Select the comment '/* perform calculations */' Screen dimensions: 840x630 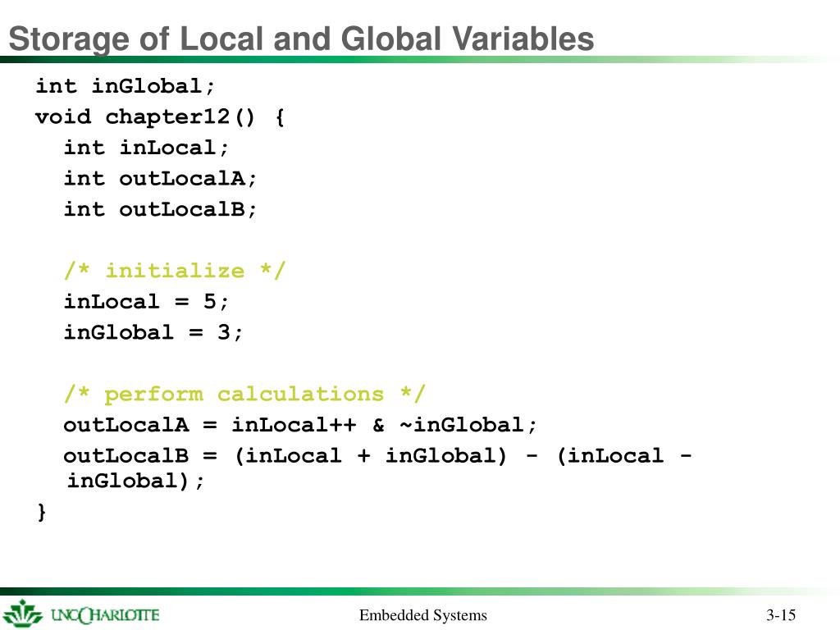click(x=244, y=394)
